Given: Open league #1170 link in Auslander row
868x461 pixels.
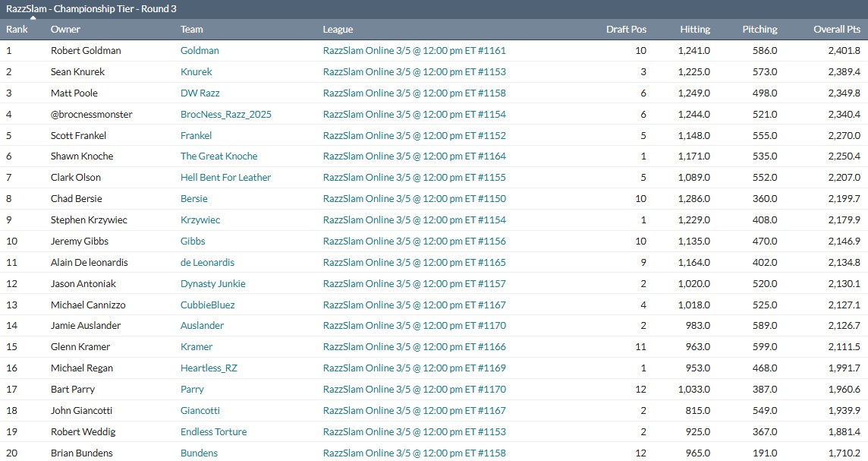Looking at the screenshot, I should point(414,326).
